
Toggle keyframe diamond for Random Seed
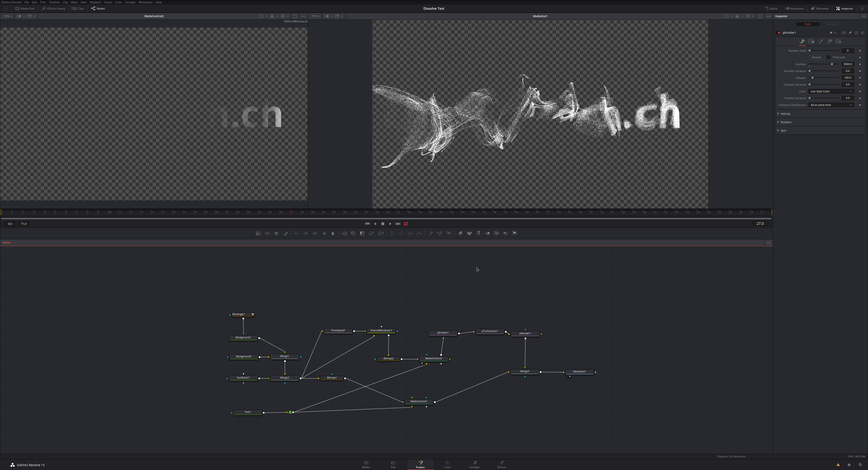coord(860,51)
